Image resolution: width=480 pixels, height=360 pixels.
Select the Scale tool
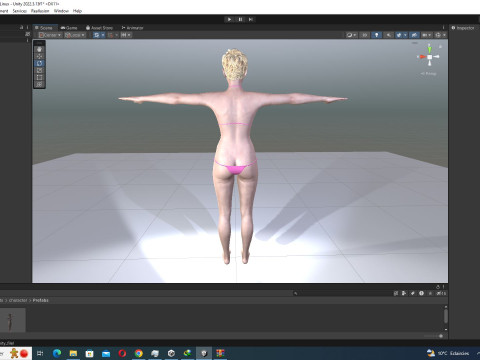pyautogui.click(x=39, y=70)
